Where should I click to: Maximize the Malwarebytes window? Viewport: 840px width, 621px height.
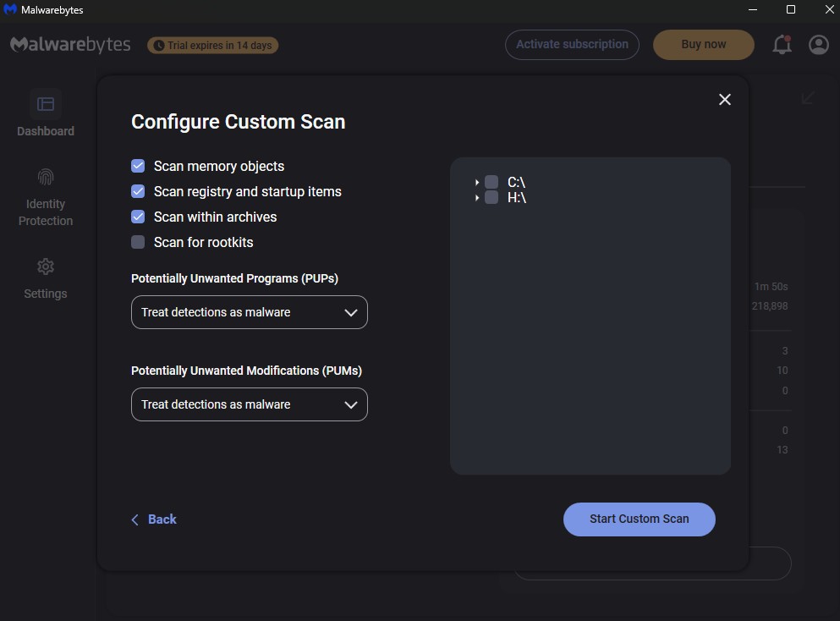click(791, 9)
